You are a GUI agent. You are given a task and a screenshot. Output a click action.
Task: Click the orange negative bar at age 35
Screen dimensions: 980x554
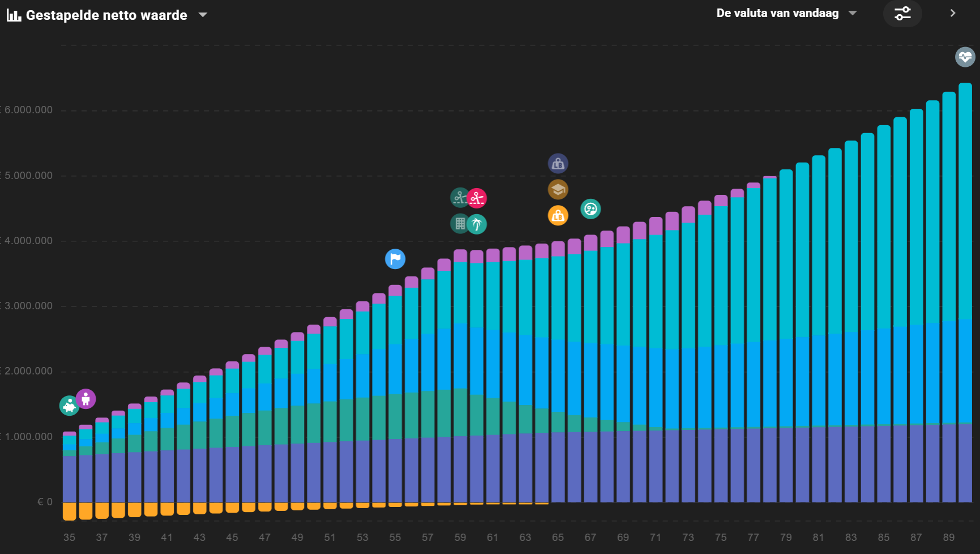pos(69,511)
